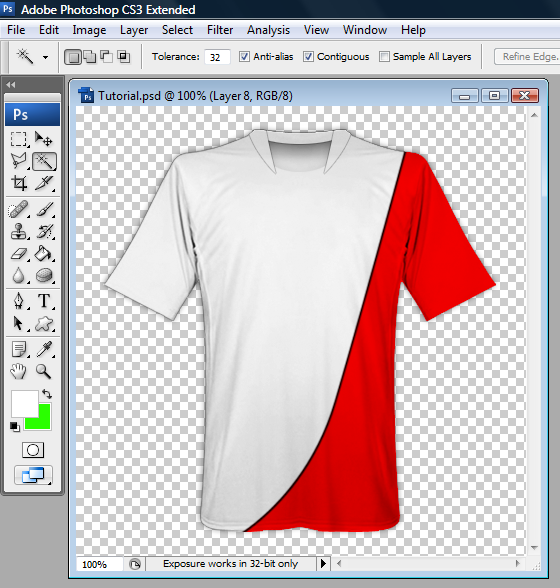Select the Crop tool
Image resolution: width=560 pixels, height=588 pixels.
19,183
